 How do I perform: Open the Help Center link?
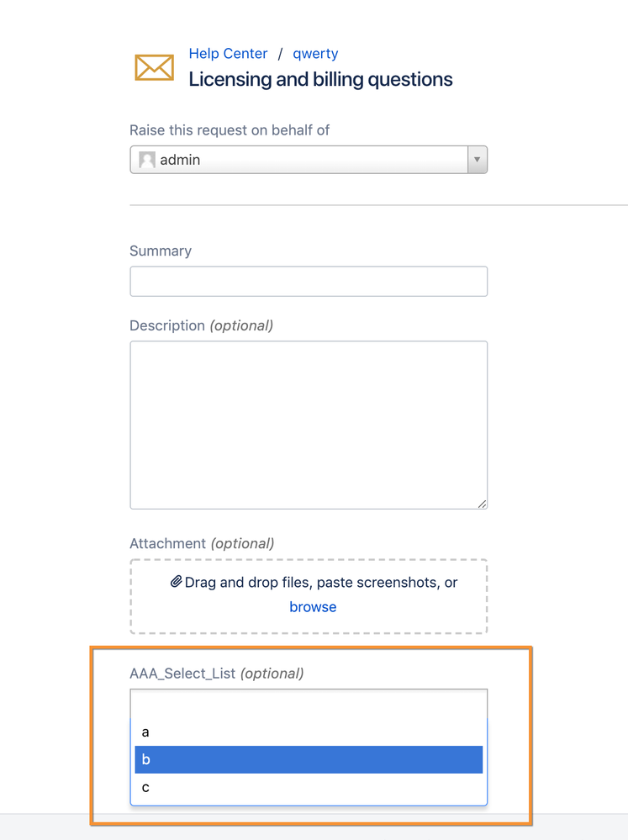[228, 53]
